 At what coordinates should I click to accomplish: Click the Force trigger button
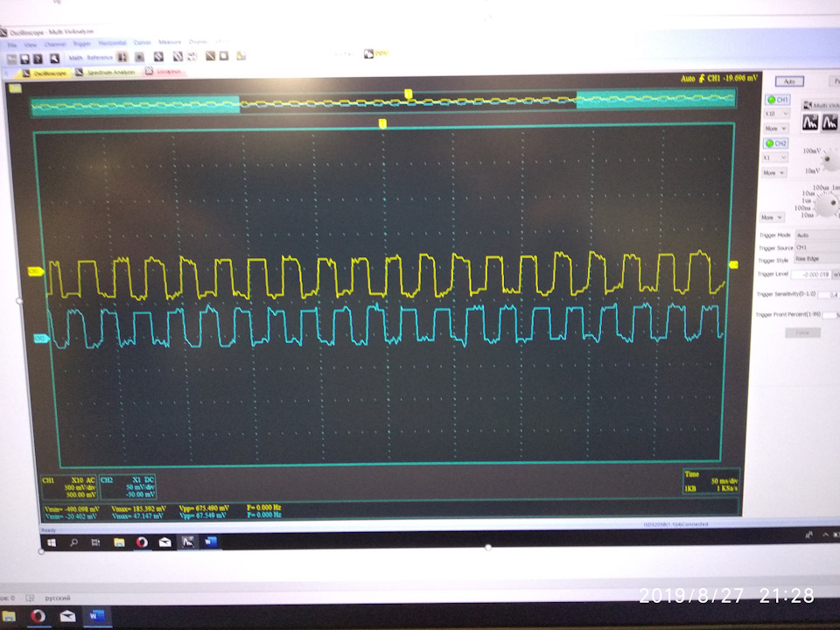pyautogui.click(x=802, y=332)
